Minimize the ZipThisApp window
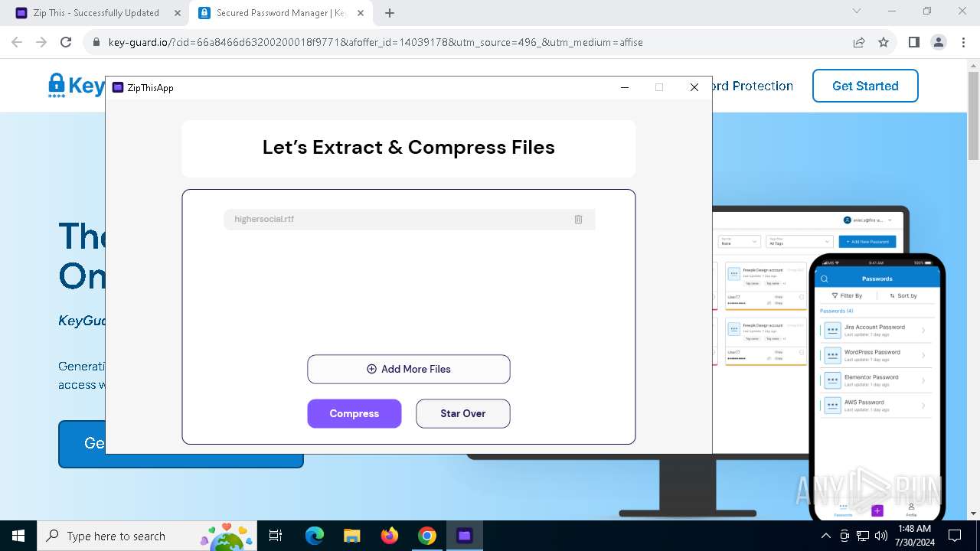This screenshot has width=980, height=551. tap(625, 87)
